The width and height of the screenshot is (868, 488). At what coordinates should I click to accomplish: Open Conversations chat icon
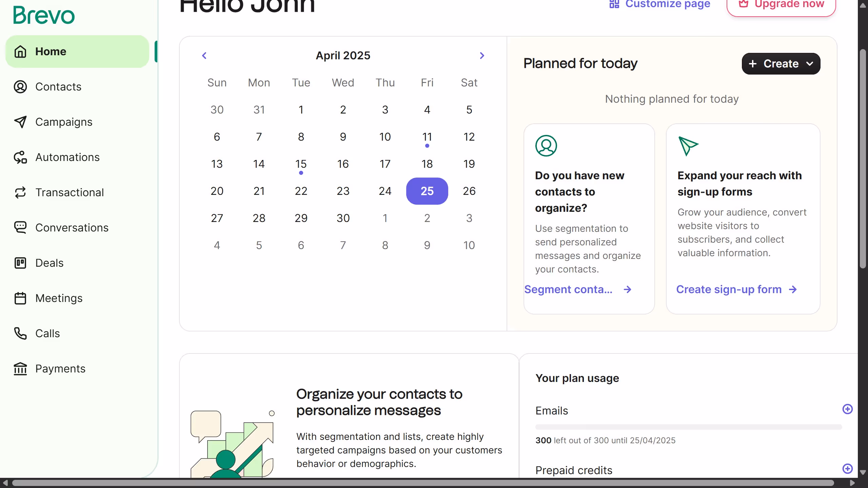point(20,227)
